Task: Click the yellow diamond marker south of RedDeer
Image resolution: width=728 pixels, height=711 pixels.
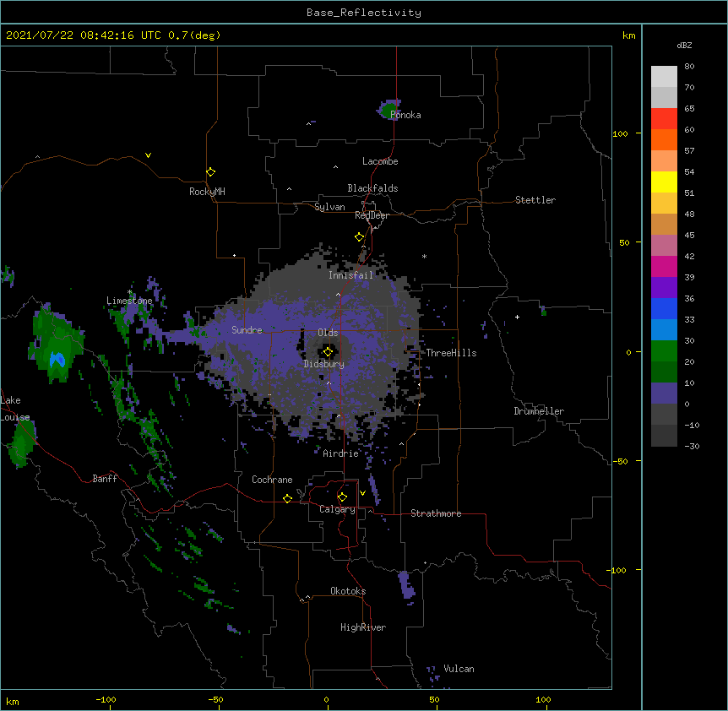Action: click(x=359, y=237)
